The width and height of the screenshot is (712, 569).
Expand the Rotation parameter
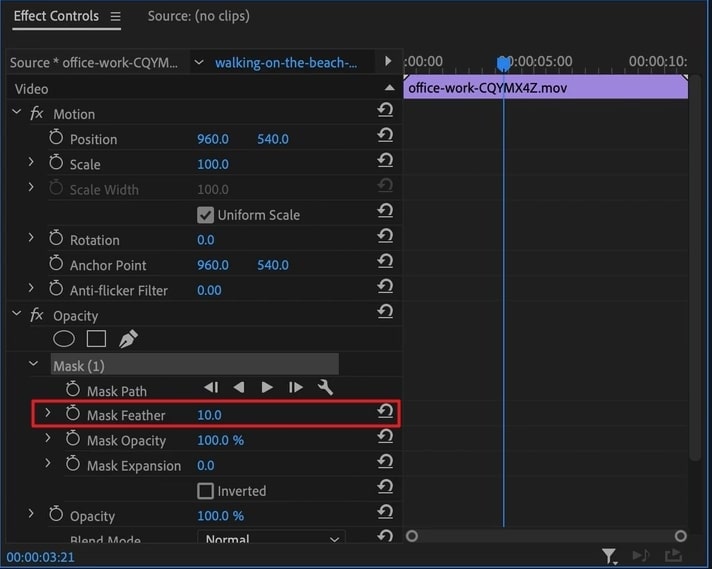coord(31,237)
